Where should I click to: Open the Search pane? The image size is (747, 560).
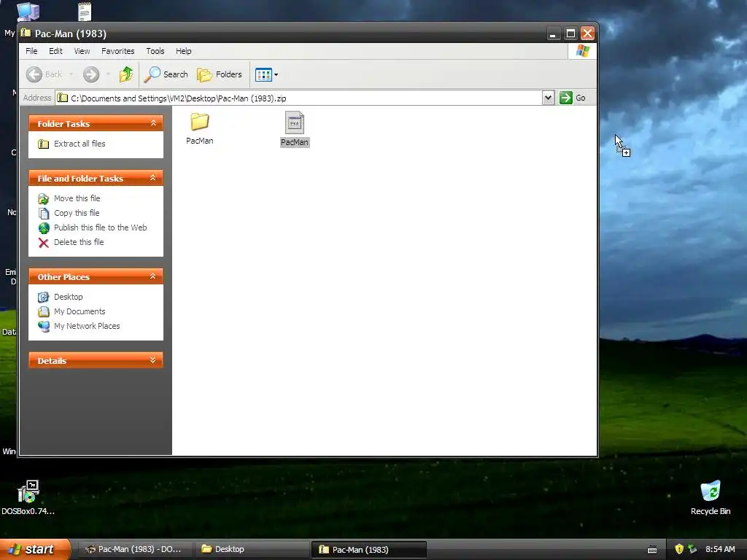[x=166, y=74]
